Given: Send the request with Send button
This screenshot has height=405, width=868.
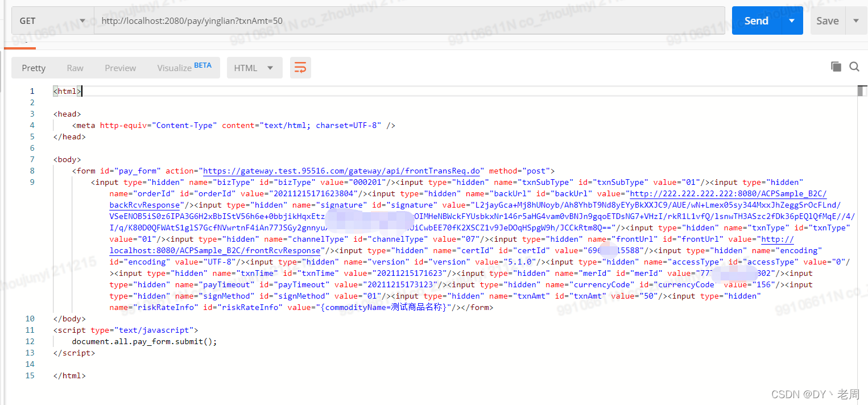Looking at the screenshot, I should click(757, 20).
